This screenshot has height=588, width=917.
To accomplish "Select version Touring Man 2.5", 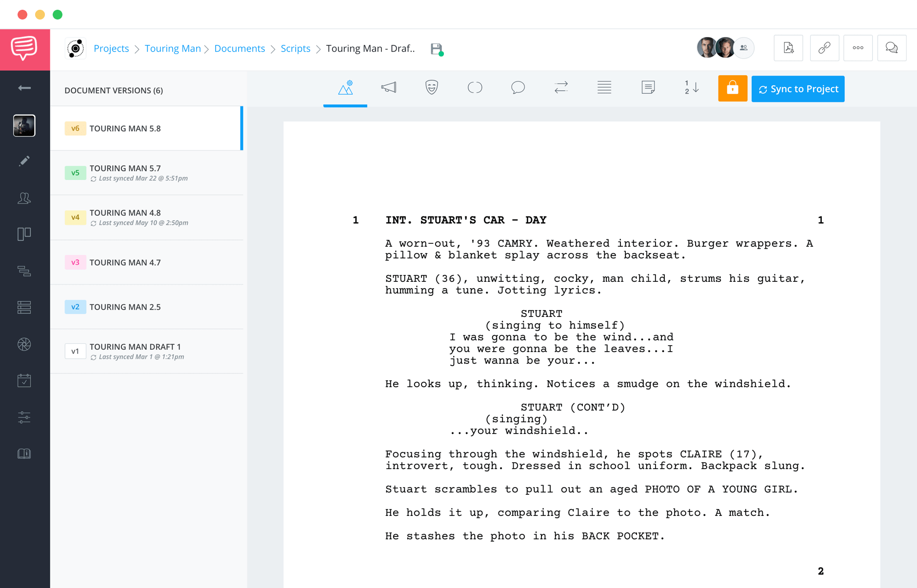I will click(146, 307).
